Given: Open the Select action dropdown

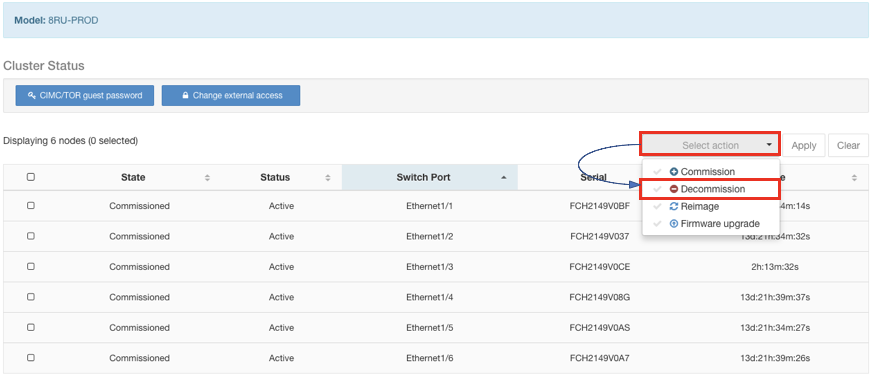Looking at the screenshot, I should point(710,145).
